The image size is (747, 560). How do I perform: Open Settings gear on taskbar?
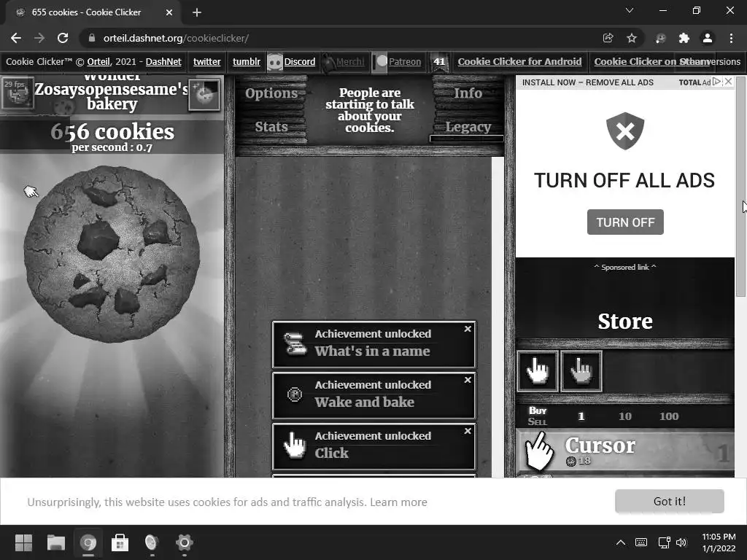(185, 542)
